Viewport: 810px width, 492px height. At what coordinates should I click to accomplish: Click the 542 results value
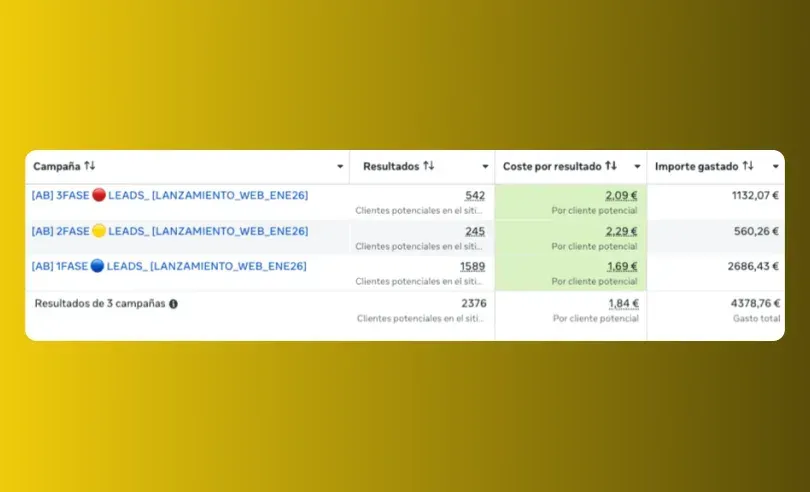tap(475, 196)
